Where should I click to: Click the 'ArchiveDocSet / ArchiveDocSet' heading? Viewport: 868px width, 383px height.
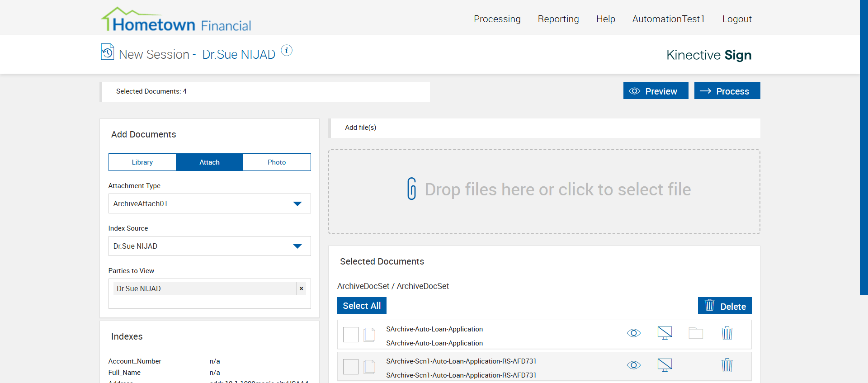393,286
